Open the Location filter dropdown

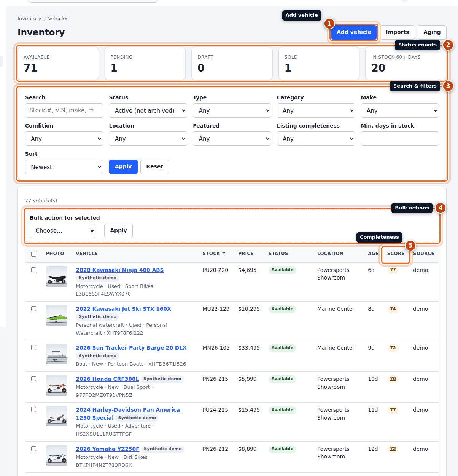tap(148, 139)
